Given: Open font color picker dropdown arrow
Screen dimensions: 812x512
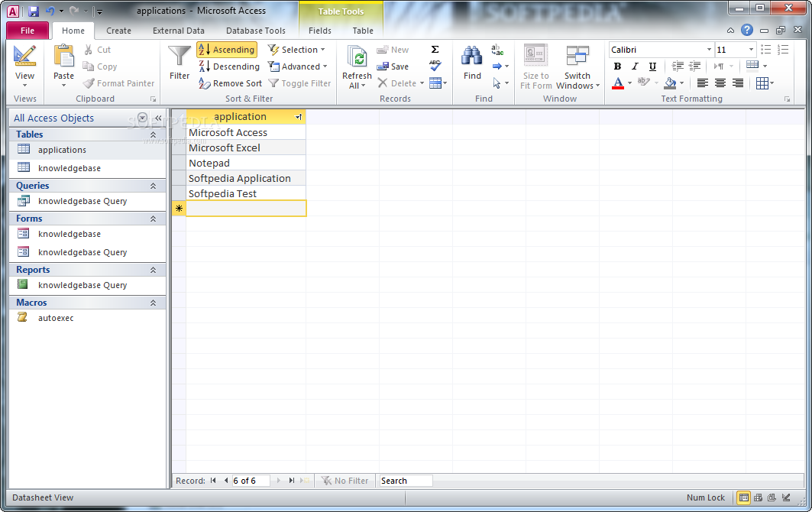Looking at the screenshot, I should click(x=629, y=83).
